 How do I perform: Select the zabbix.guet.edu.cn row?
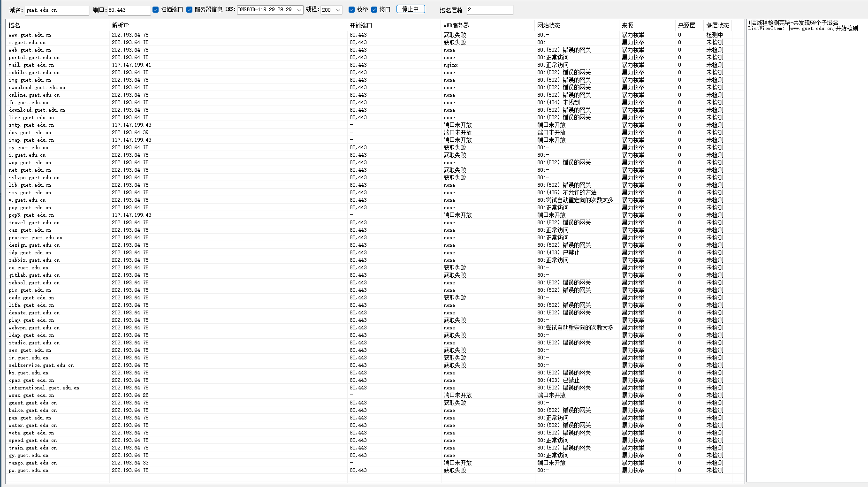(34, 260)
